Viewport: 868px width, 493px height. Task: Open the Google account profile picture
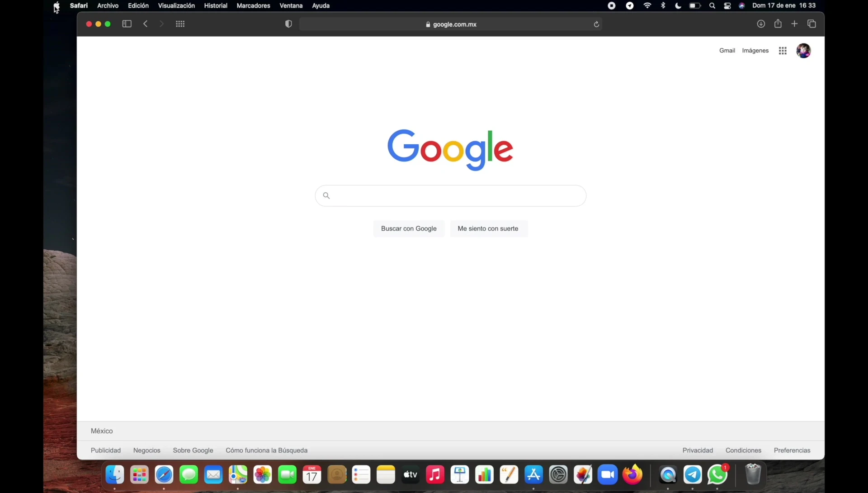click(803, 51)
